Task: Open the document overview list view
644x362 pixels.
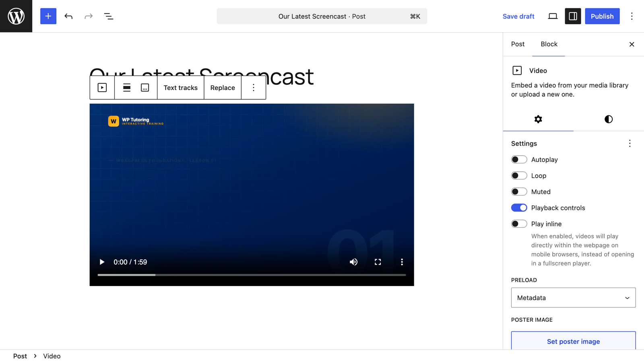Action: [x=109, y=16]
